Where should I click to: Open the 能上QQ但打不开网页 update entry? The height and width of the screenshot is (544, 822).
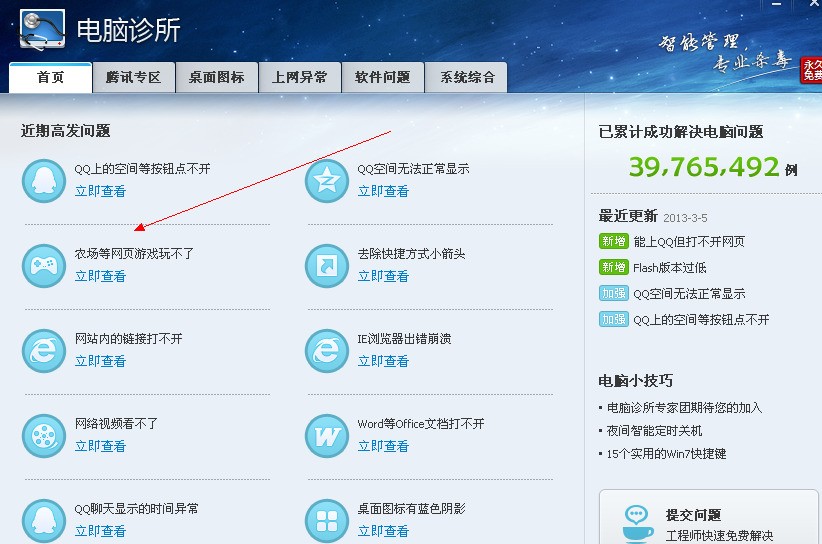(x=689, y=242)
